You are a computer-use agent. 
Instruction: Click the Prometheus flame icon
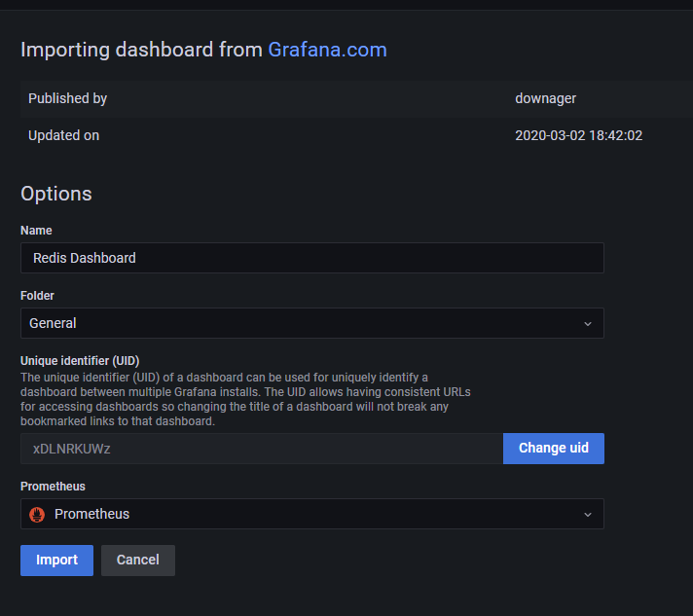click(x=38, y=514)
